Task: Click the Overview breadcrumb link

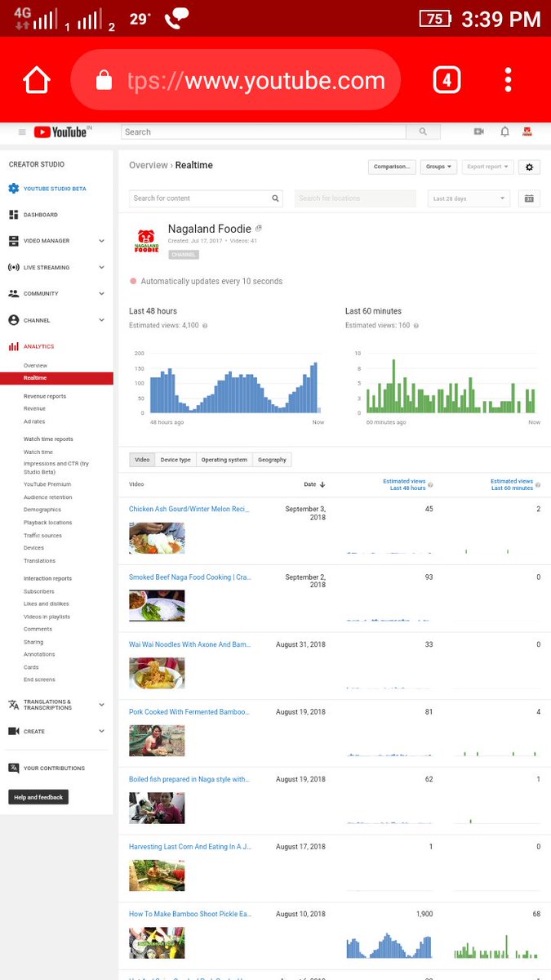Action: [149, 165]
